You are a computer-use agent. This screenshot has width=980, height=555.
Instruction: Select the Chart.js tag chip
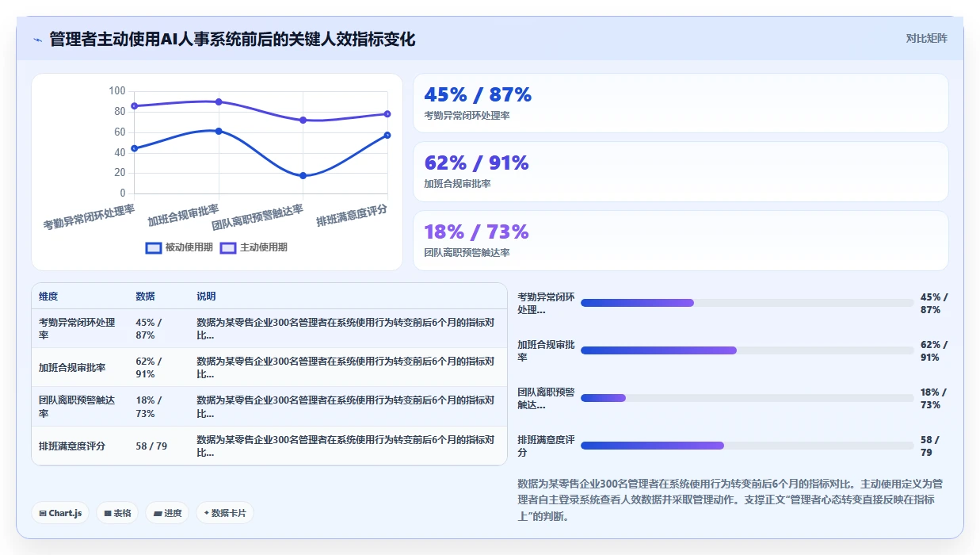click(x=60, y=513)
